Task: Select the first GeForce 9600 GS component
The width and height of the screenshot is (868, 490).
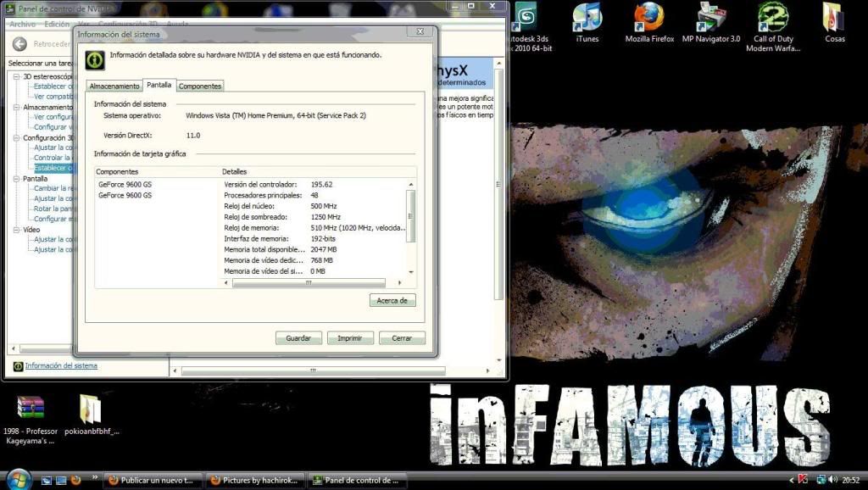Action: (x=125, y=184)
